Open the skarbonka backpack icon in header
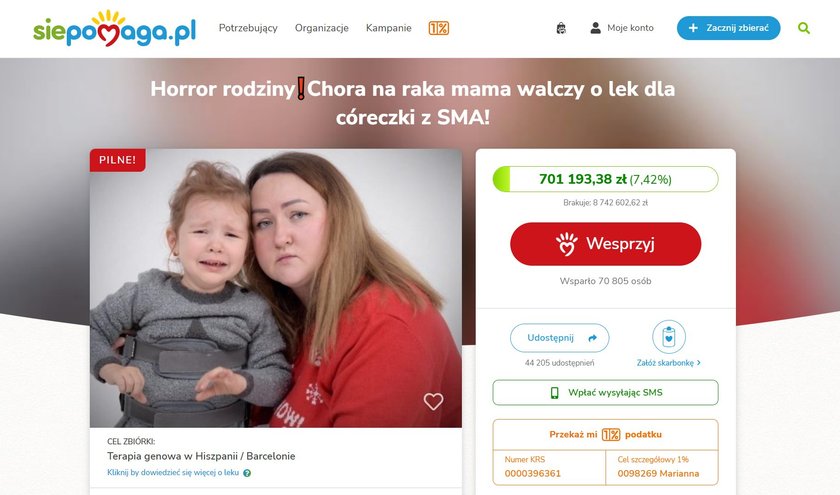The width and height of the screenshot is (840, 495). coord(561,28)
